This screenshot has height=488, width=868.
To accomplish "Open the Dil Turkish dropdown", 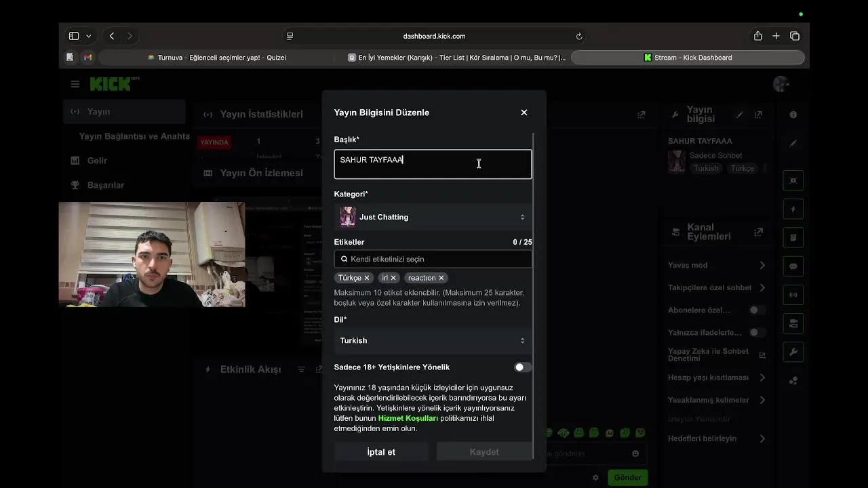I will pos(433,340).
